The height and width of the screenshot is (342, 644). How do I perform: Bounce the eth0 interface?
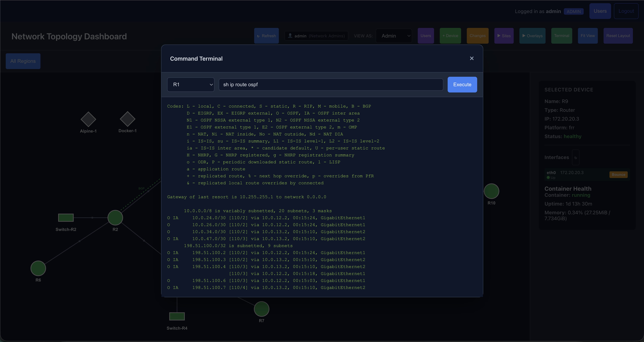click(x=619, y=174)
